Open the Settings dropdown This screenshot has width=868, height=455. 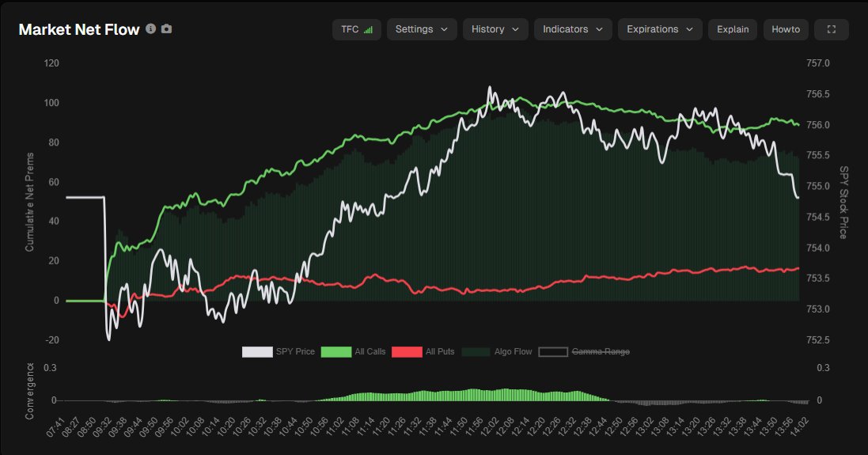coord(422,29)
